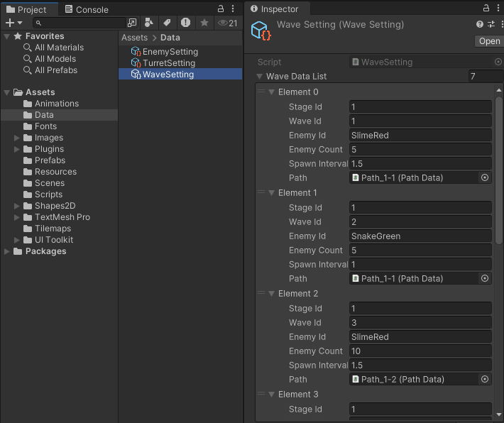Image resolution: width=504 pixels, height=423 pixels.
Task: Edit Element 1 Enemy Id SnakeGreen field
Action: coord(420,236)
